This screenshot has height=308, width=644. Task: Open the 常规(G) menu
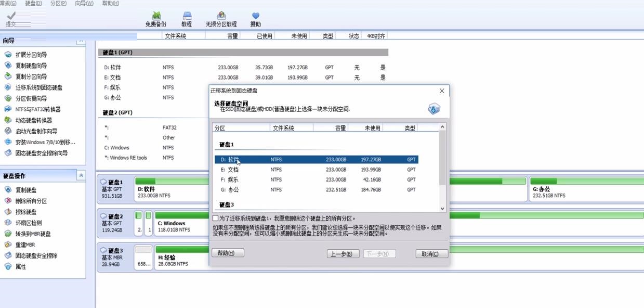(x=8, y=4)
